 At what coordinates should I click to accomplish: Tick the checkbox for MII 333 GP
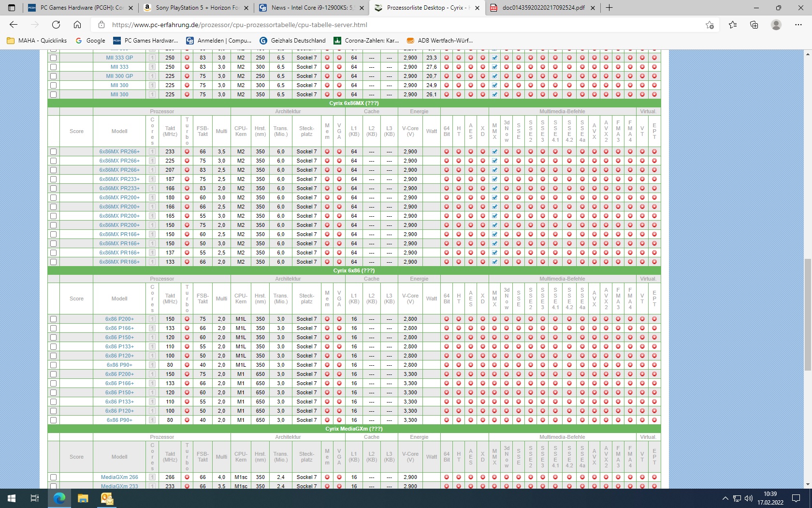[x=53, y=58]
